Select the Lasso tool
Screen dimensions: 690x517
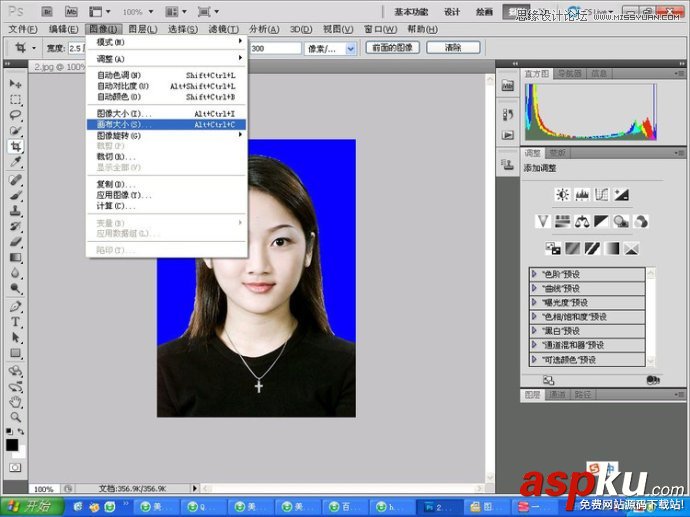pyautogui.click(x=16, y=115)
